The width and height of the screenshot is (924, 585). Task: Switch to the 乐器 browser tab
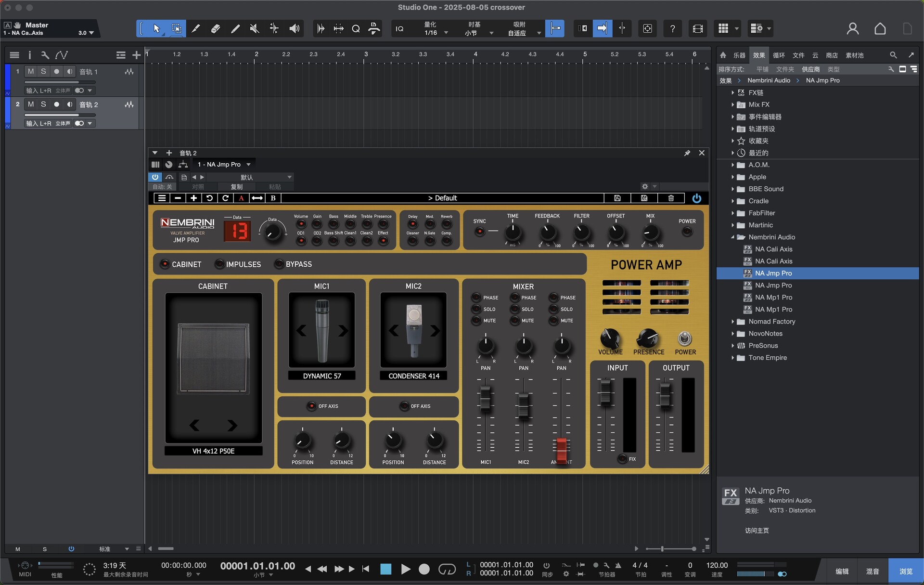tap(739, 55)
